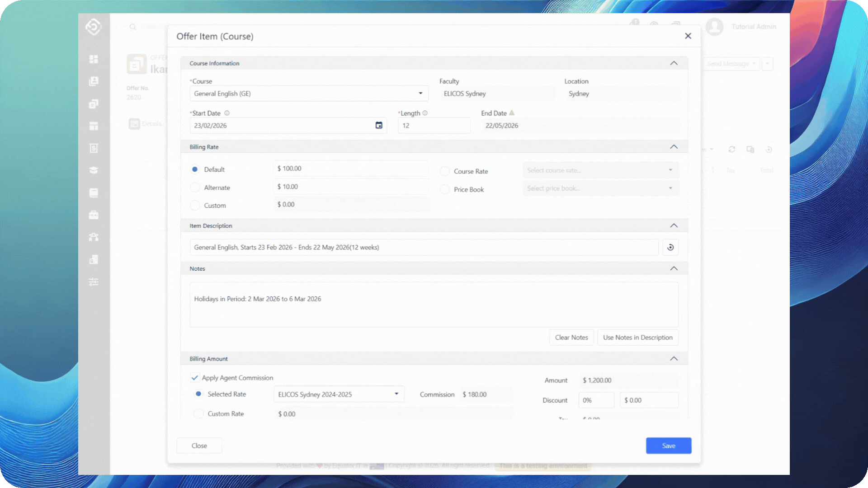Click the Save button
Image resolution: width=868 pixels, height=488 pixels.
pyautogui.click(x=668, y=446)
